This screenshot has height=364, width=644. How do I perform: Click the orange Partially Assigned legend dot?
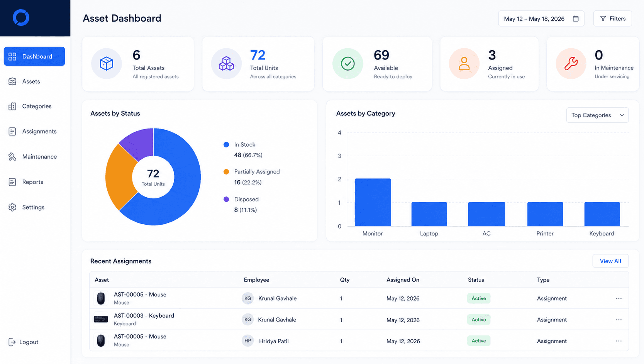(226, 172)
